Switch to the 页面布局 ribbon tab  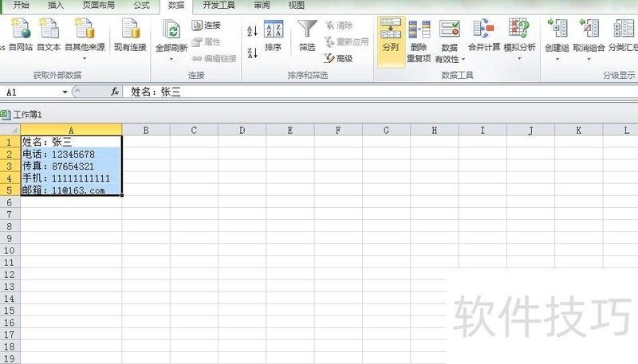pos(98,6)
